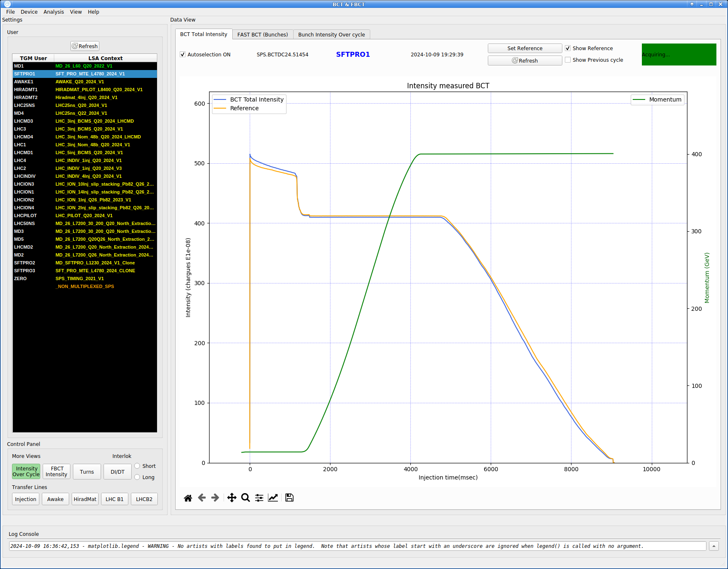Enable the Show Previous cycle checkbox
Screen dimensions: 728x569
568,60
